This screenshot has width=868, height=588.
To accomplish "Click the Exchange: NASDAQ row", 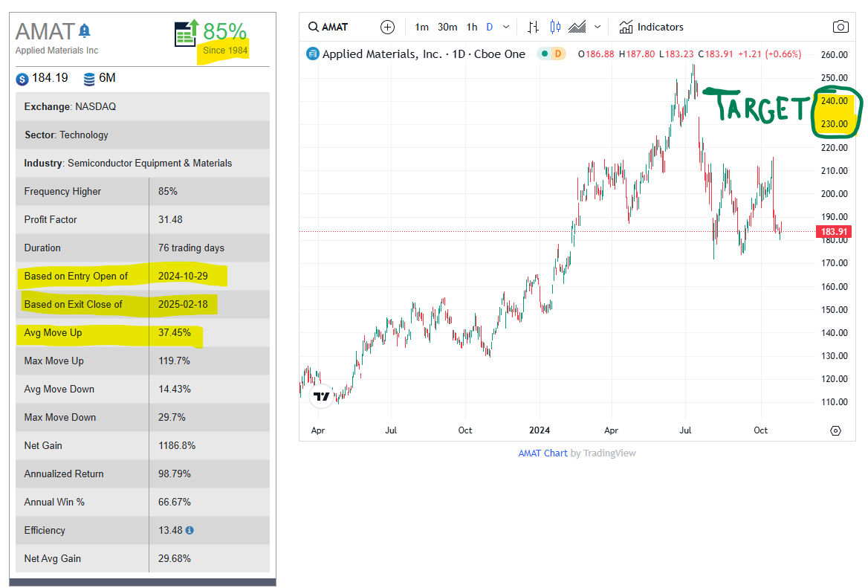I will [x=143, y=107].
